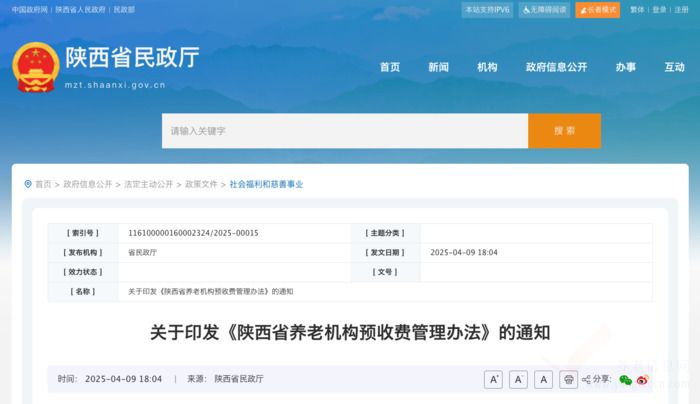Go to 社会福利和慈善事业 in breadcrumb

click(266, 184)
